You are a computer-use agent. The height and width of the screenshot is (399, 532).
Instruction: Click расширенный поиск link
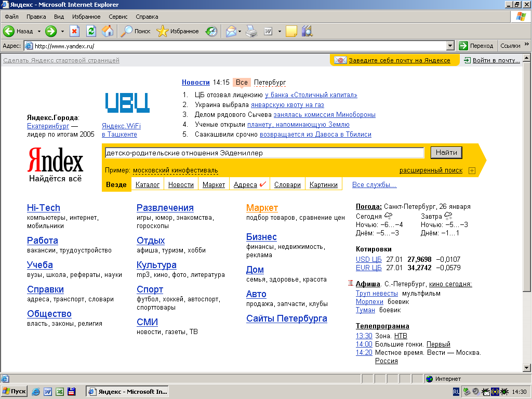pos(431,170)
